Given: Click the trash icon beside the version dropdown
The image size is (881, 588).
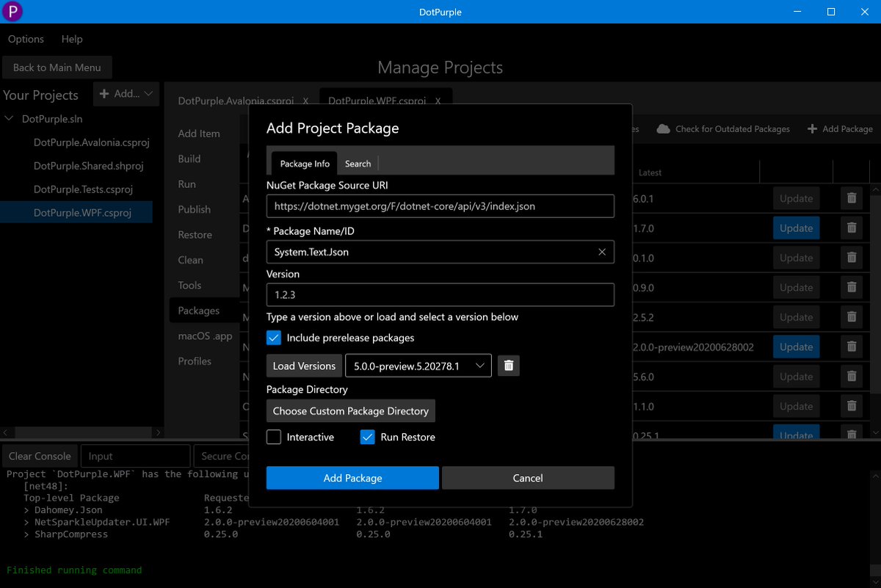Looking at the screenshot, I should [509, 366].
